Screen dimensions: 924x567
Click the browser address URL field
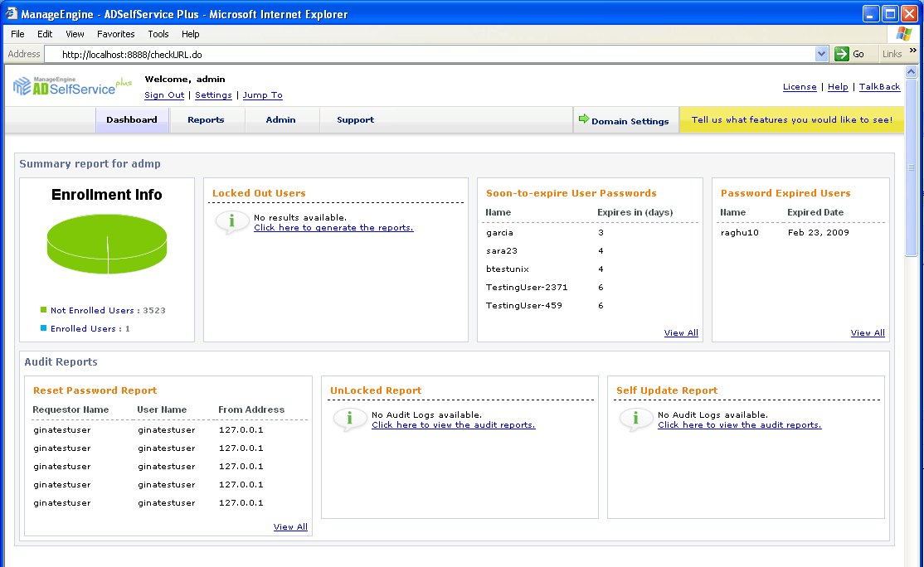coord(430,54)
